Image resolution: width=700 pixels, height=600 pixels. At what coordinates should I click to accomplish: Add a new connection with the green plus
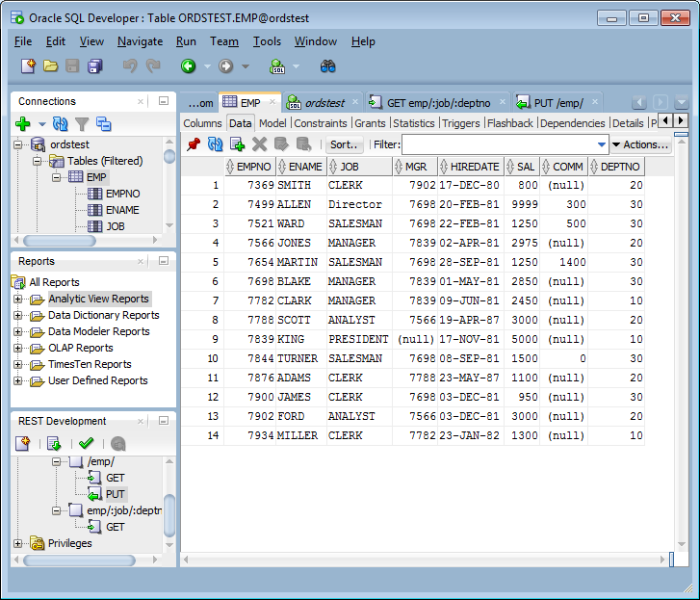23,124
